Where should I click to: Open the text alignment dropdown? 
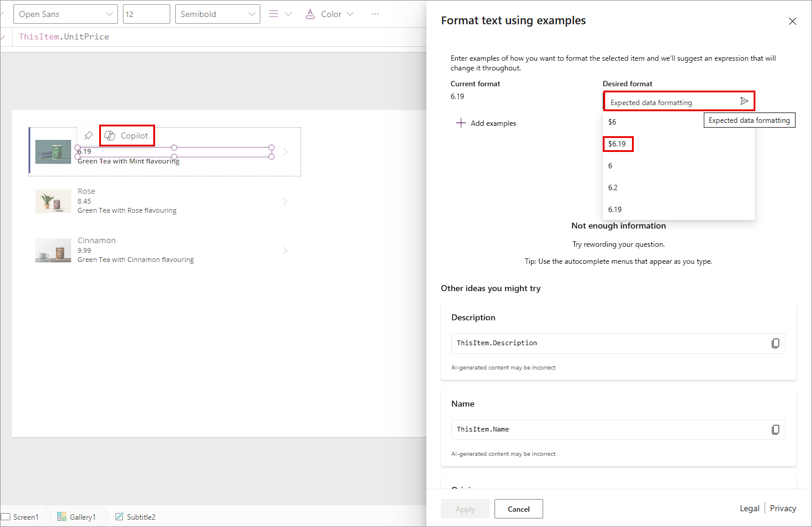coord(280,14)
